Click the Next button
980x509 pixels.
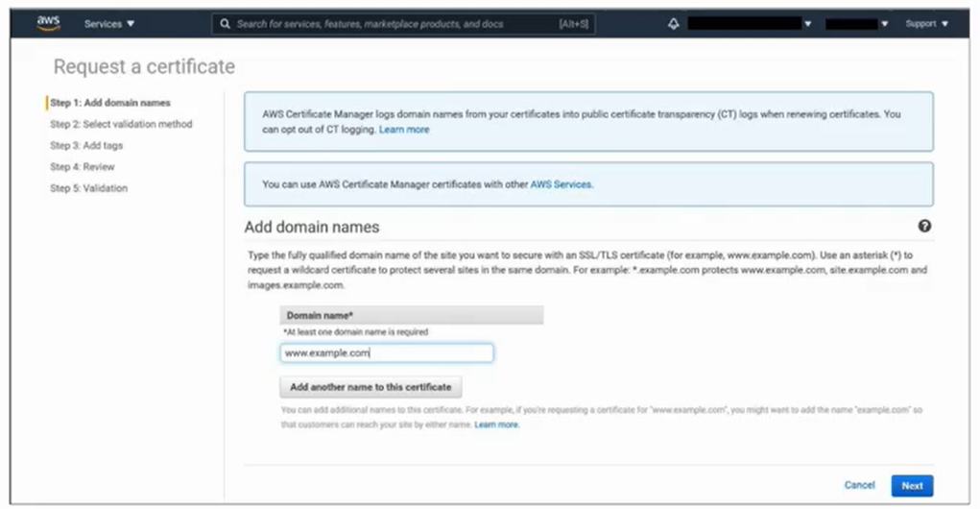912,486
